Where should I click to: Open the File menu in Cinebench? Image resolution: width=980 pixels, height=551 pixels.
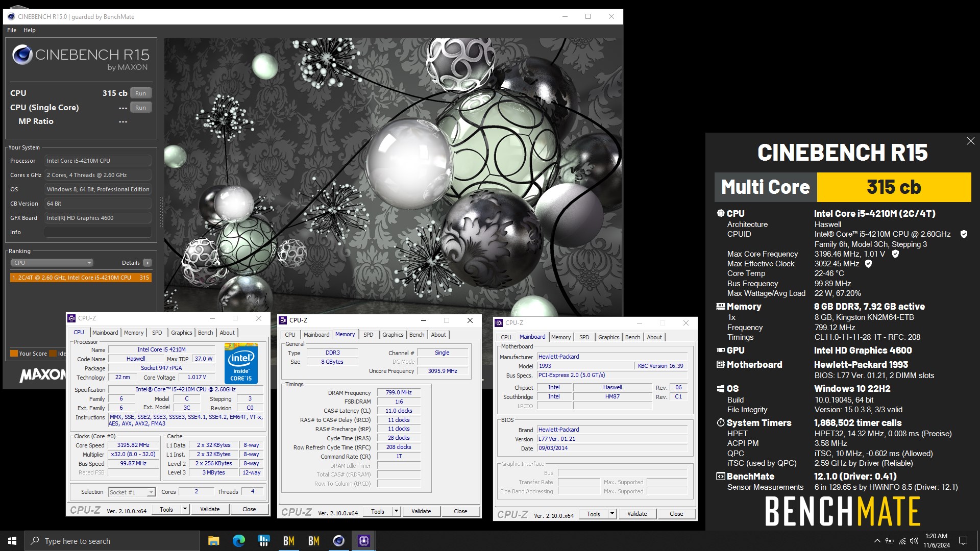pyautogui.click(x=12, y=30)
